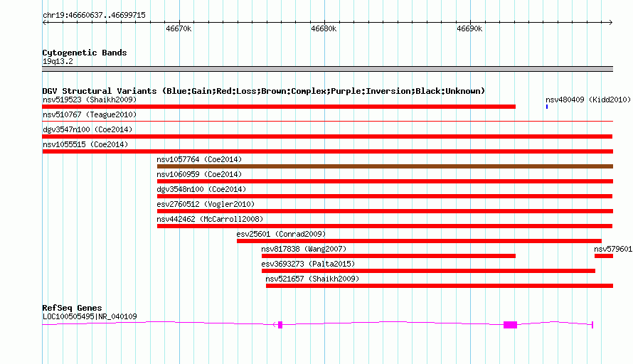Click the ruler's right arrowhead
Screen dimensions: 633x364
611,22
